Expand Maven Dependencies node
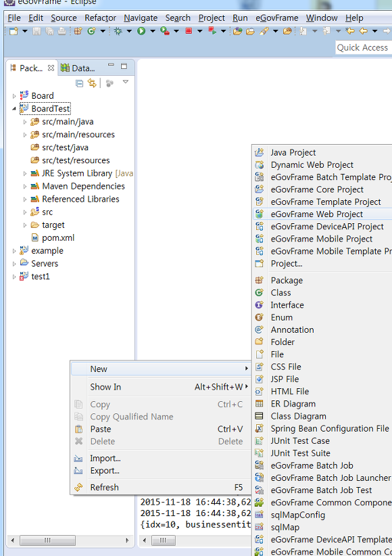The width and height of the screenshot is (392, 556). [x=25, y=187]
